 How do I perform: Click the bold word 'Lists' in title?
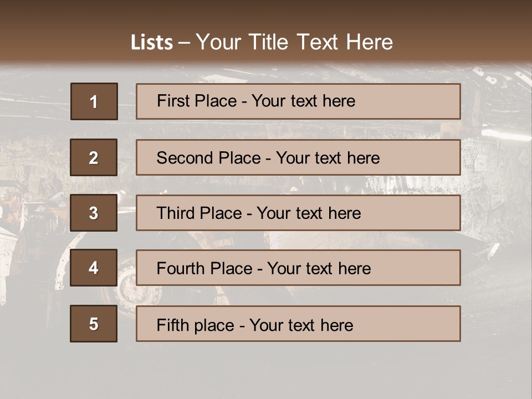pos(152,43)
